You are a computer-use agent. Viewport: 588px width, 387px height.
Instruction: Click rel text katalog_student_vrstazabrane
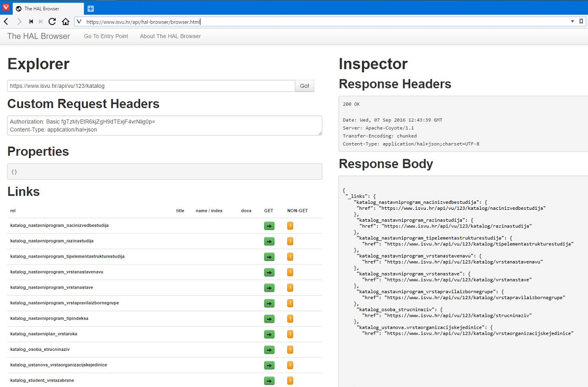point(42,380)
